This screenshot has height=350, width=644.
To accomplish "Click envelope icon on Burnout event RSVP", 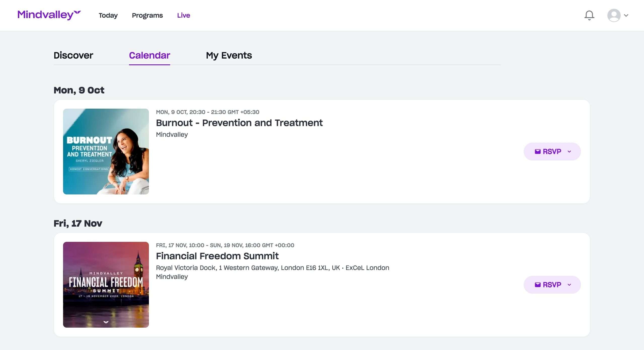I will coord(538,151).
